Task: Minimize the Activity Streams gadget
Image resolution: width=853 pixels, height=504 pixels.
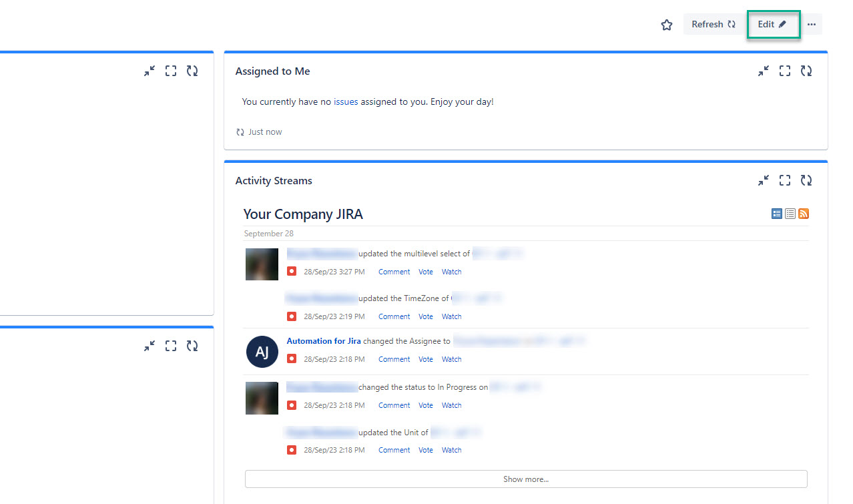Action: point(764,180)
